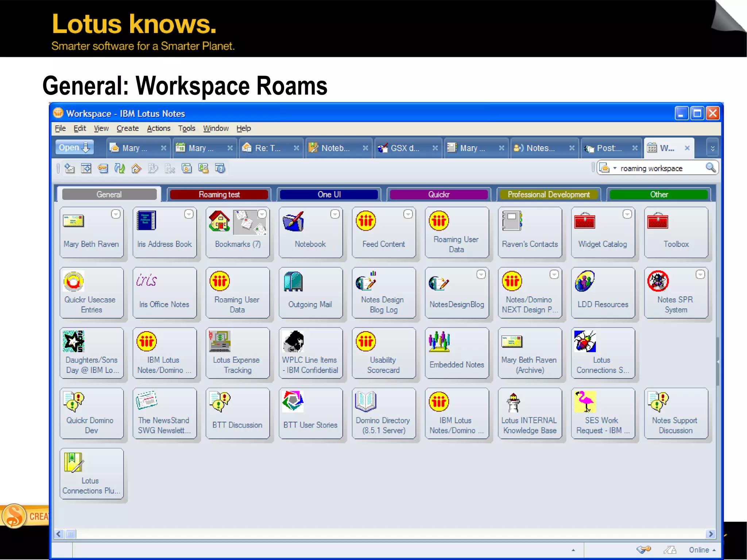
Task: Click the horizontal scrollbar left arrow
Action: click(x=59, y=534)
